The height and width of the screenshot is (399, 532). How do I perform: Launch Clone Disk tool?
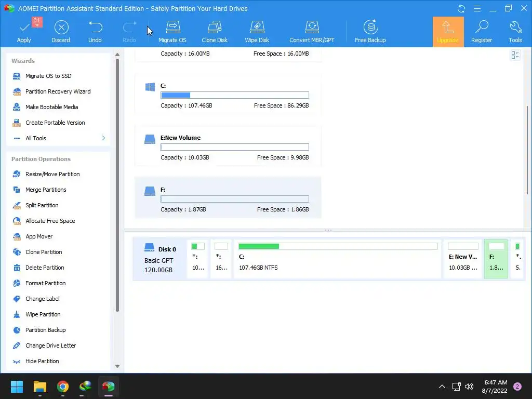click(x=215, y=32)
